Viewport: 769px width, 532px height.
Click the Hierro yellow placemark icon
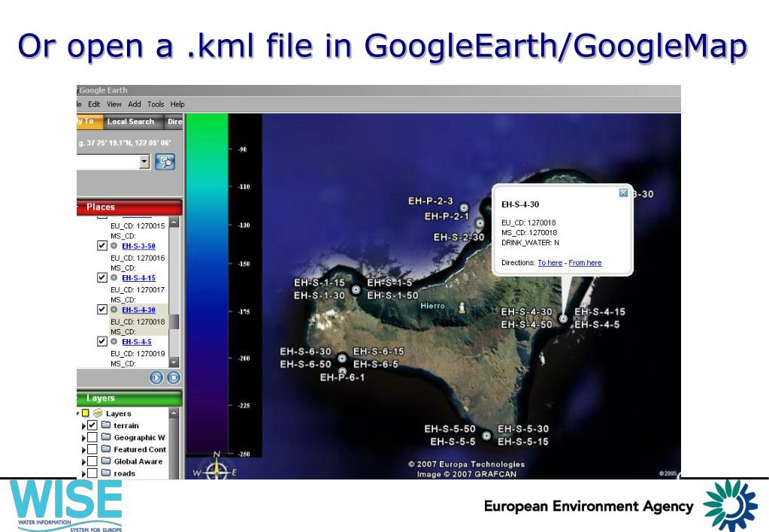click(x=461, y=307)
